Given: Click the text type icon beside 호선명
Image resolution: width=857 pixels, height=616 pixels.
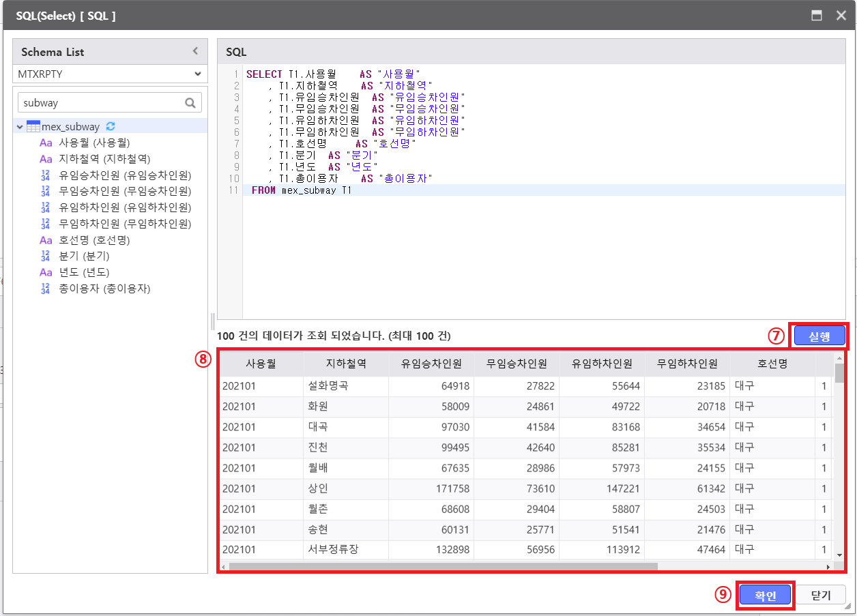Looking at the screenshot, I should (x=46, y=240).
